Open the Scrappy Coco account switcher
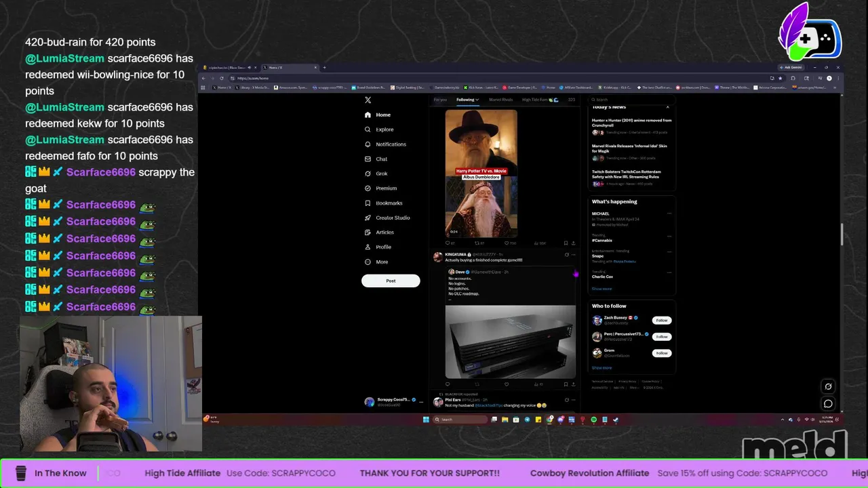This screenshot has width=868, height=488. [393, 401]
